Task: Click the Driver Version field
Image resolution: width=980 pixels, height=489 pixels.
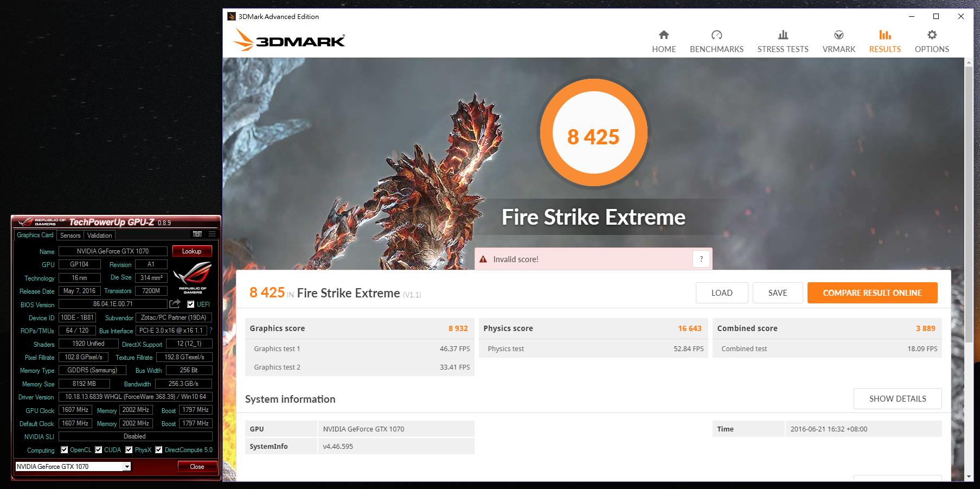Action: 136,397
